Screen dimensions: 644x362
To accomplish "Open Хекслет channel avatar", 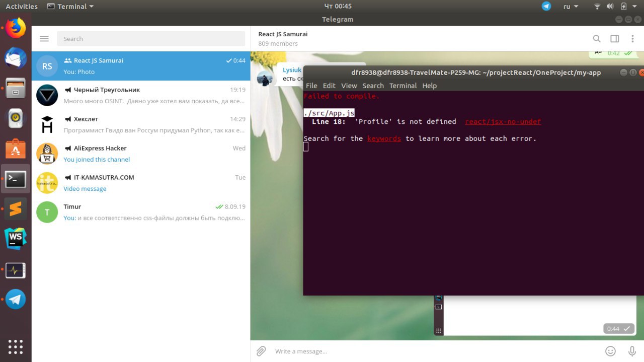I will coord(47,124).
